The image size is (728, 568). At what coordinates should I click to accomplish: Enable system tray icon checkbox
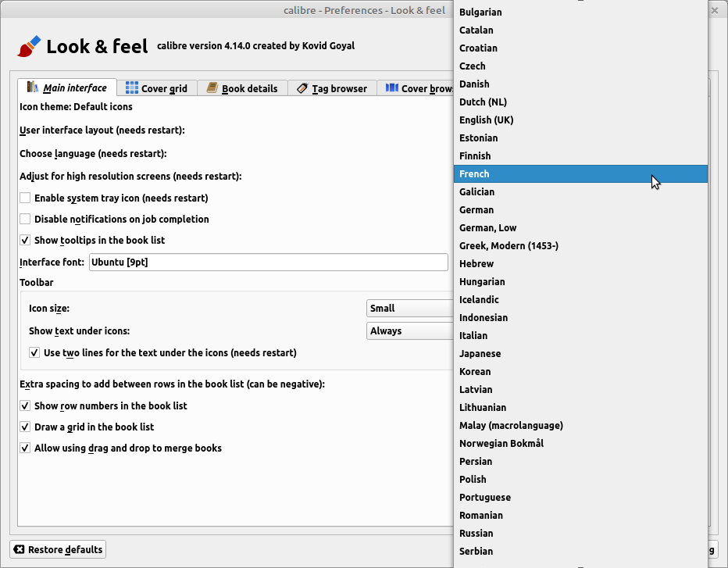[x=25, y=198]
